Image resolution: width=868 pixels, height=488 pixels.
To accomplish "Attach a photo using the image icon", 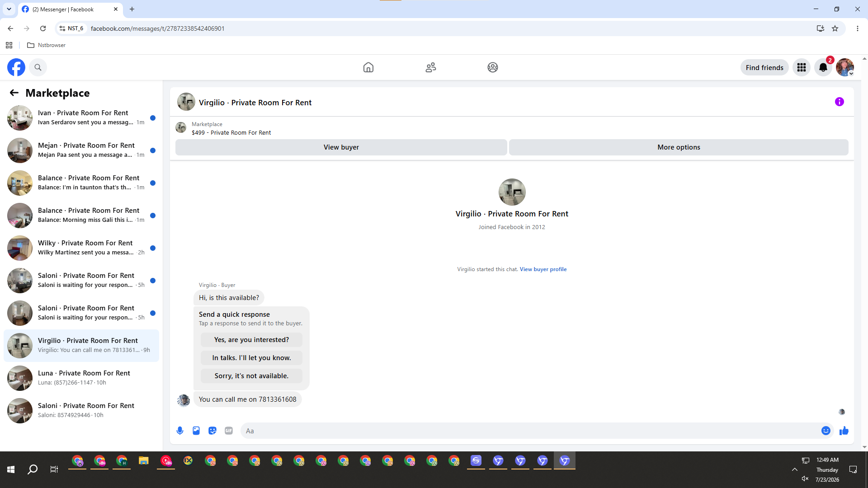I will tap(196, 431).
